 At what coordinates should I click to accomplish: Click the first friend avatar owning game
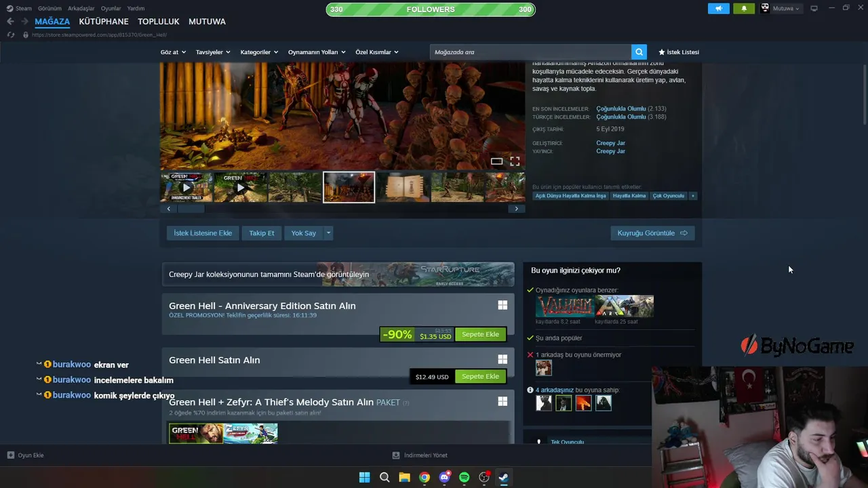tap(544, 403)
